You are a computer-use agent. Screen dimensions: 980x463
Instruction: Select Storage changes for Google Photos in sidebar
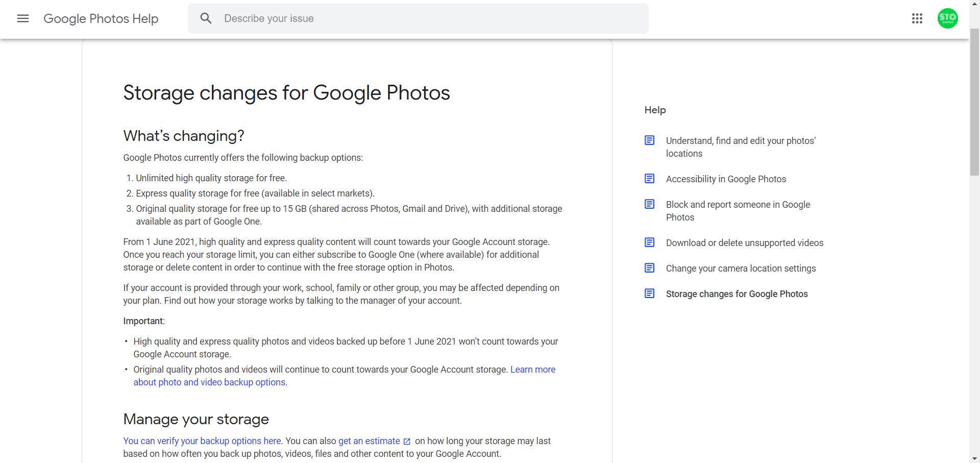pos(737,294)
